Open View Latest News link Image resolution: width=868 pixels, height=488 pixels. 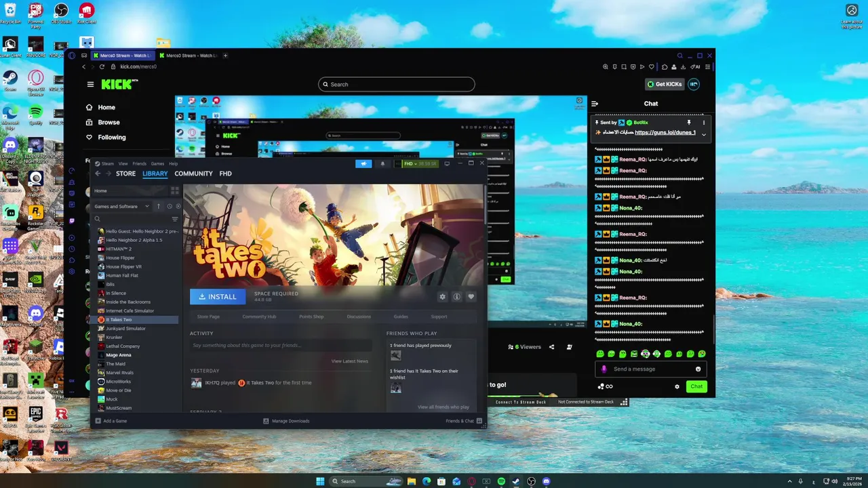click(x=350, y=361)
